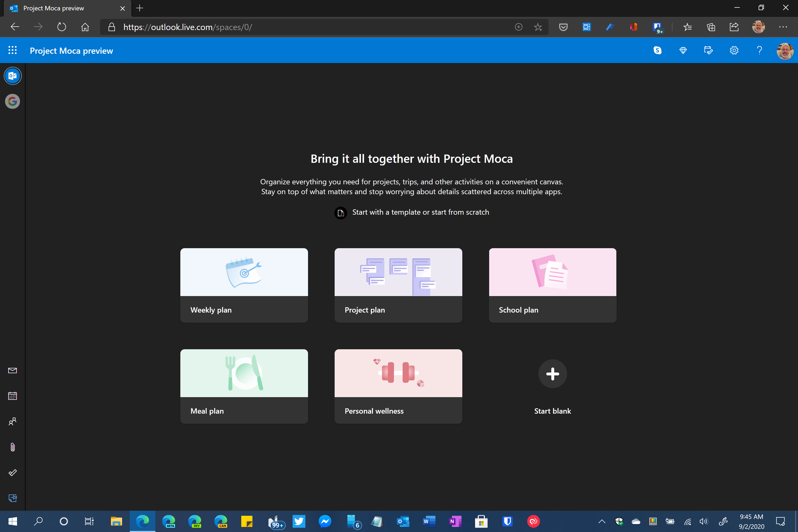Viewport: 798px width, 532px height.
Task: Toggle the favorites star in the address bar
Action: (x=538, y=27)
